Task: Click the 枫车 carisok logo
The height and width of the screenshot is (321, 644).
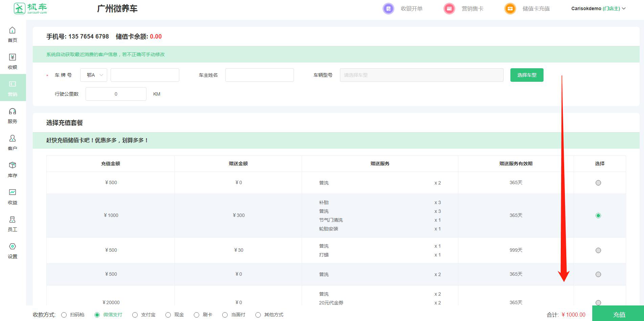Action: click(x=30, y=8)
